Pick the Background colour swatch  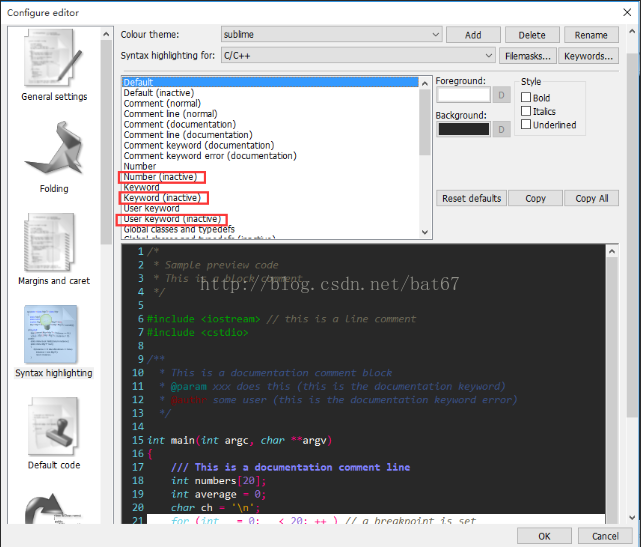click(463, 129)
